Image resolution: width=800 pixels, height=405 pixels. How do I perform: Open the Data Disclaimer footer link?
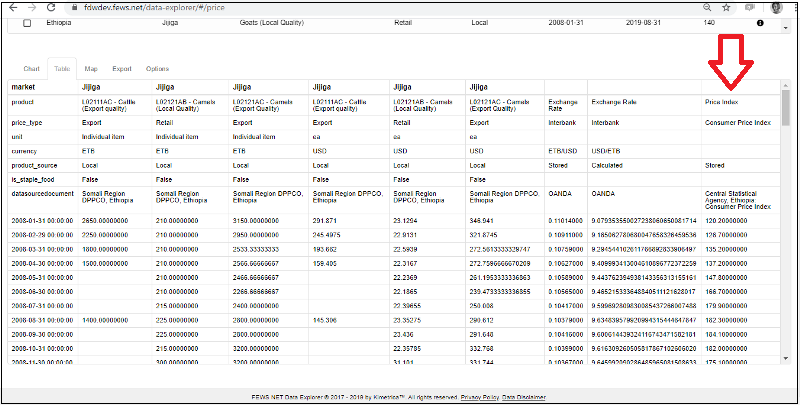coord(523,396)
